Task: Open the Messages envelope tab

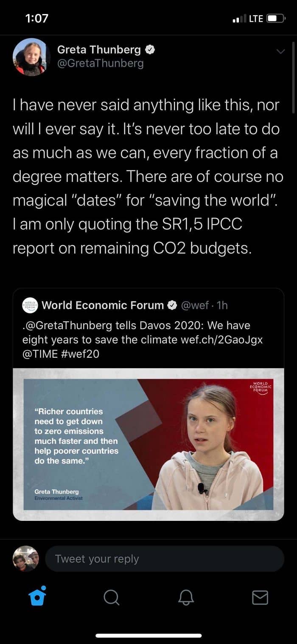Action: tap(260, 597)
